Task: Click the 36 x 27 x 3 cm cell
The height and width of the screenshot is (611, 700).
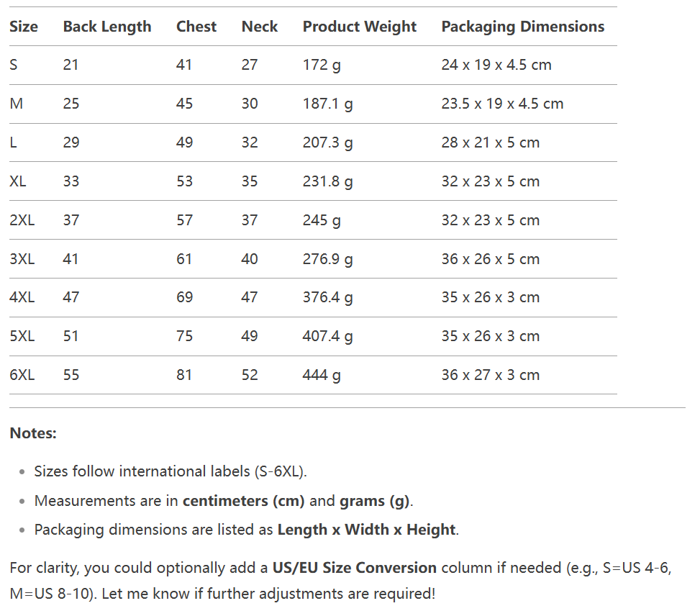Action: coord(490,375)
